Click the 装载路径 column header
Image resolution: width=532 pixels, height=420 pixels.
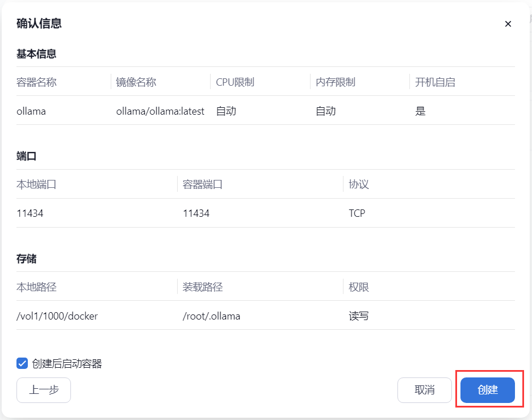click(x=203, y=287)
